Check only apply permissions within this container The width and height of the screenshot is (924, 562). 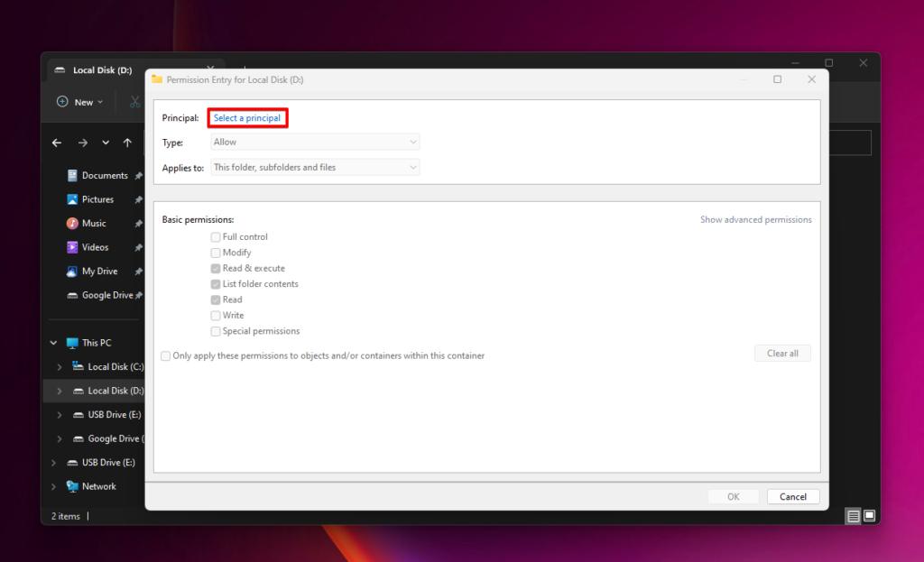[x=166, y=355]
